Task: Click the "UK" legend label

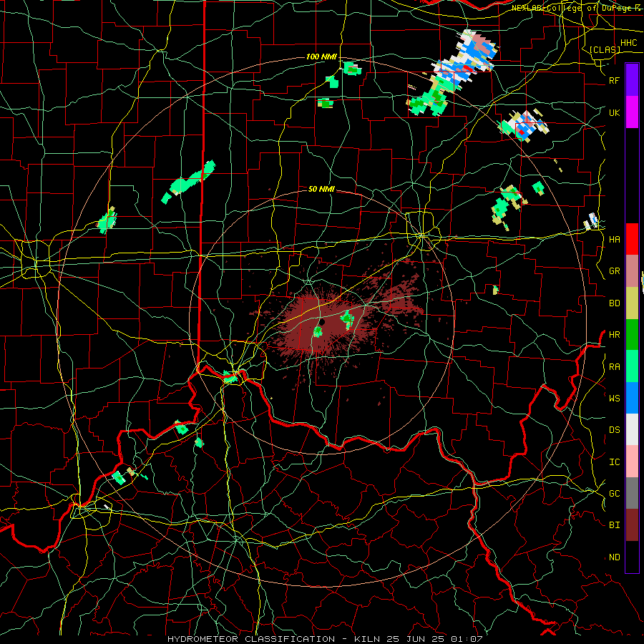Action: pos(614,112)
